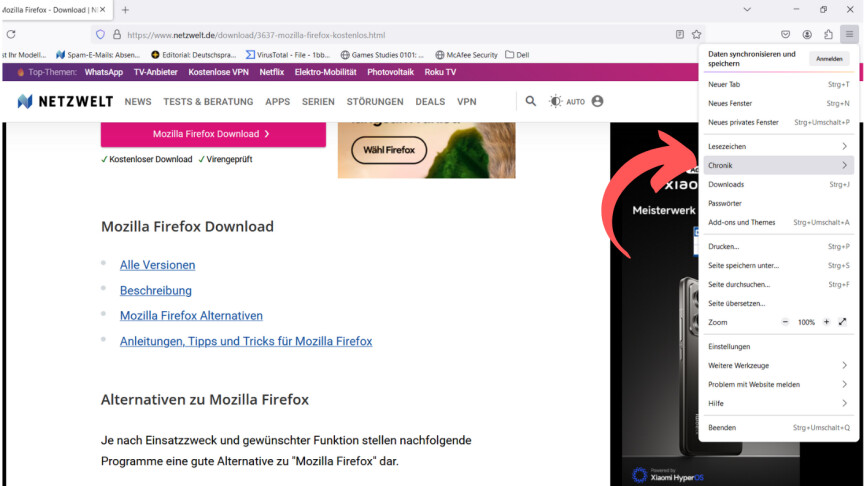Open Mozilla Firefox Alternativen link
This screenshot has width=864, height=486.
pos(191,316)
